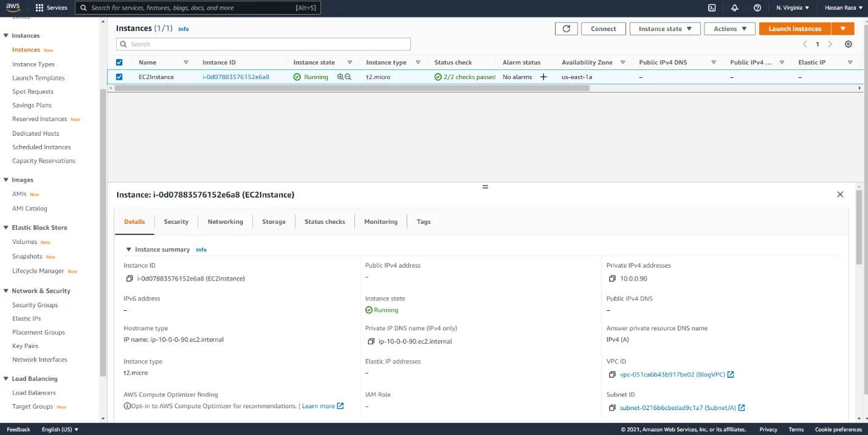The image size is (868, 435).
Task: Collapse the Instances sidebar section
Action: (x=6, y=35)
